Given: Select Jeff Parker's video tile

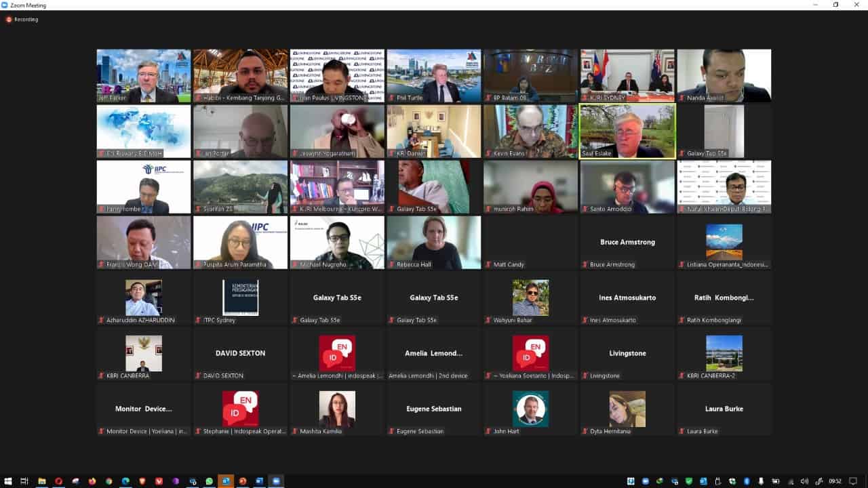Looking at the screenshot, I should [144, 76].
